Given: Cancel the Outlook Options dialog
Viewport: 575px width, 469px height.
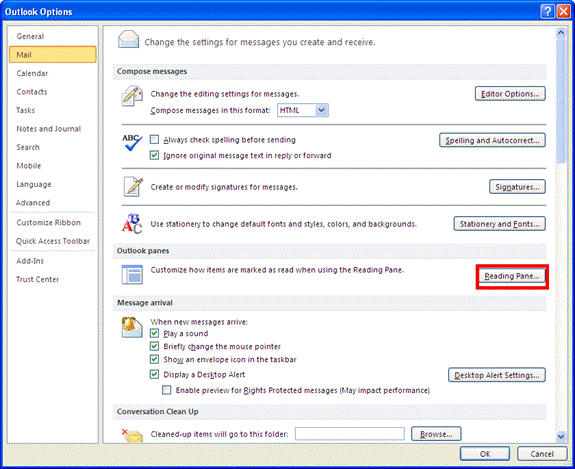Looking at the screenshot, I should click(542, 454).
